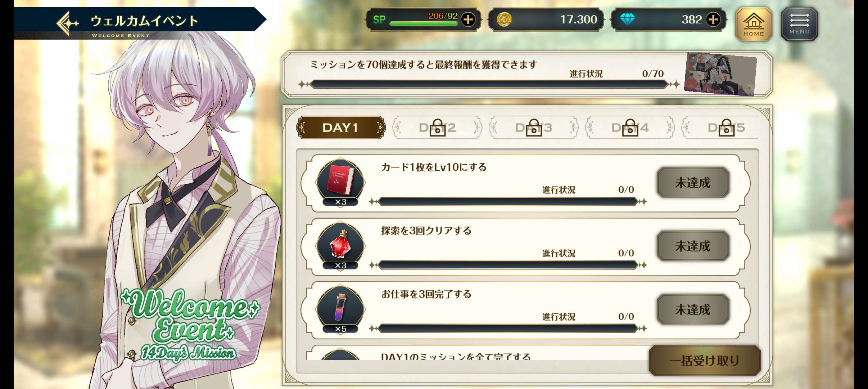The width and height of the screenshot is (868, 389).
Task: Tap 未達成 for the exploration mission
Action: click(693, 246)
